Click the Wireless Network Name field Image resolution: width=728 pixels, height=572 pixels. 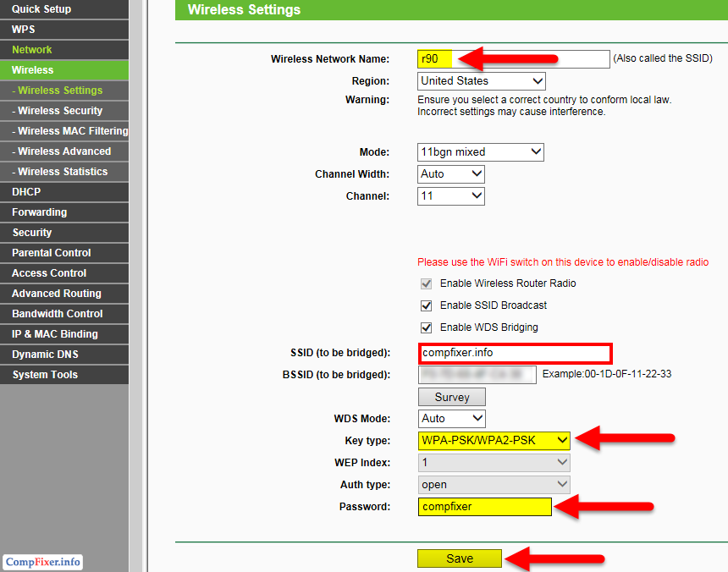click(x=513, y=59)
